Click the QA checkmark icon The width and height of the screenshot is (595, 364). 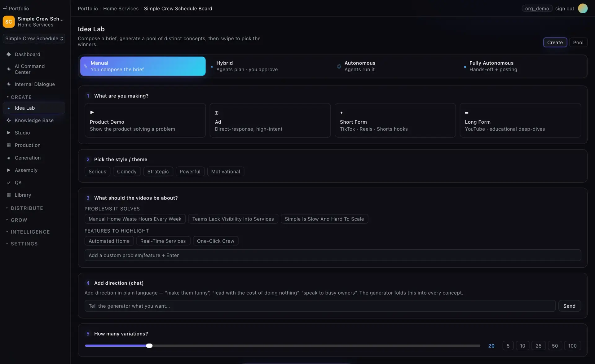click(9, 182)
